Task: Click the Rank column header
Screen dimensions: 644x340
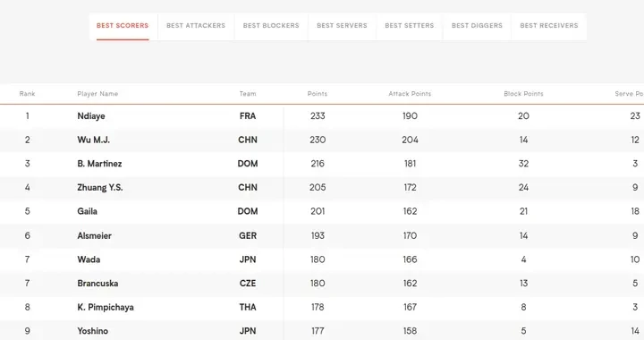Action: click(x=28, y=94)
